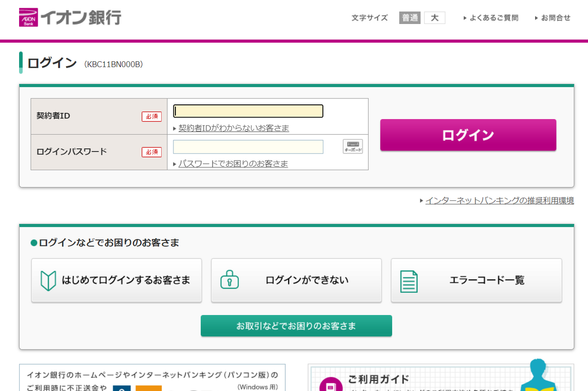Click the ログインなどでお困りのお客さま heading

109,243
